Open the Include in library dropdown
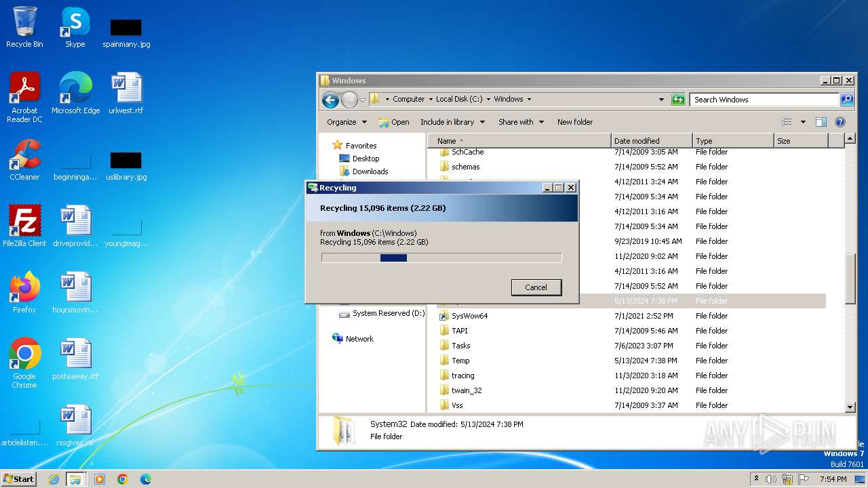This screenshot has height=488, width=868. pyautogui.click(x=452, y=122)
